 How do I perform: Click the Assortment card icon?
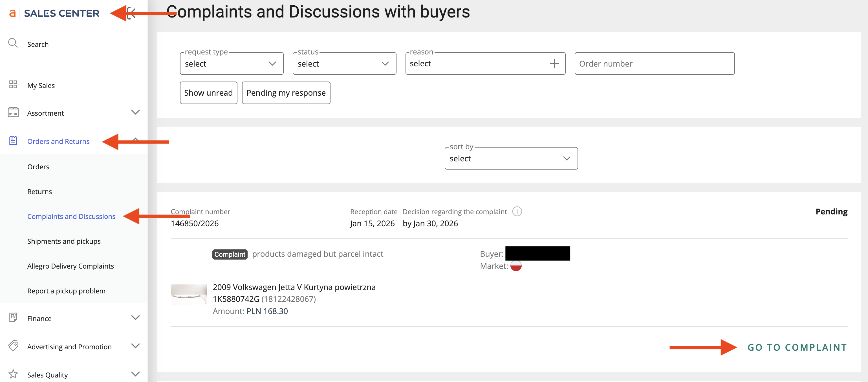click(13, 112)
